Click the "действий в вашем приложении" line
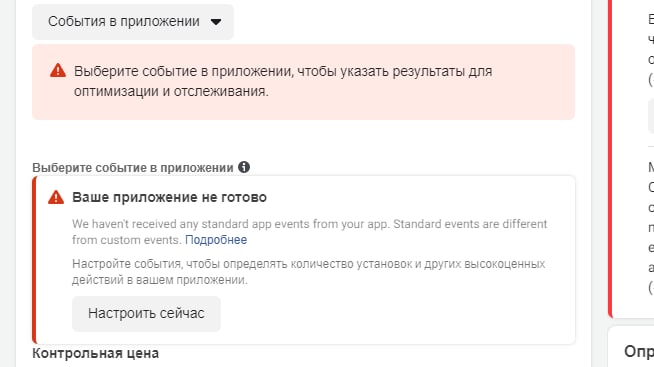Screen dimensions: 654x367 (x=159, y=280)
